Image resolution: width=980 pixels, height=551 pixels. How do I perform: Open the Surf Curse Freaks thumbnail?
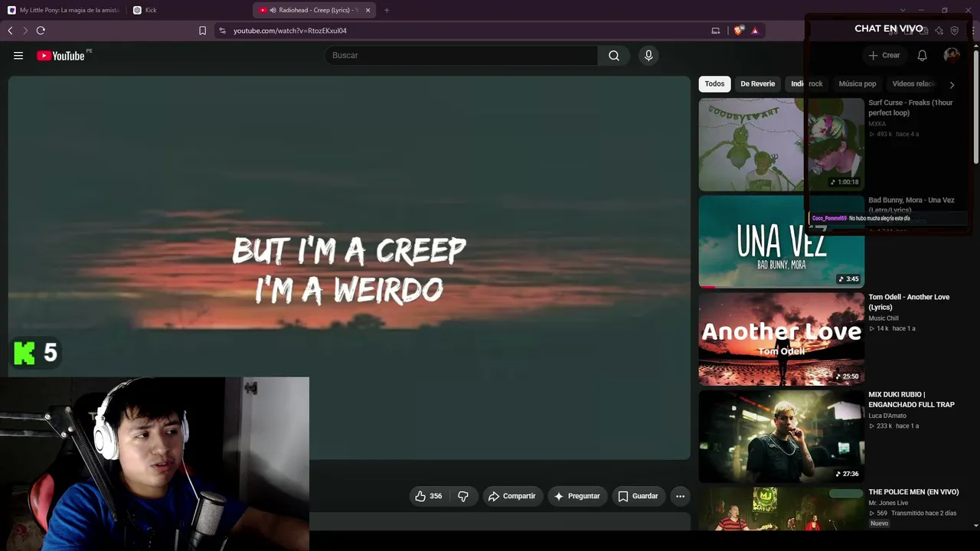(x=781, y=145)
